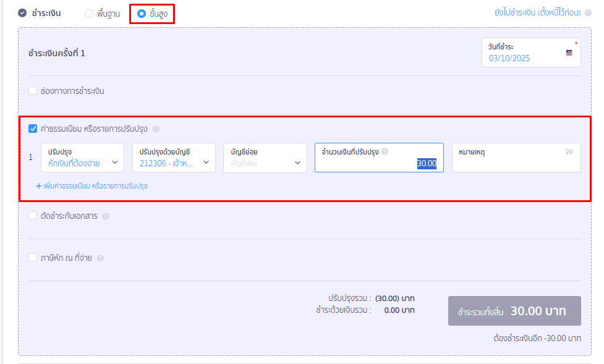
Task: Uncheck ค่าธรรมเนียม หรือรายการปรับปรุง checkbox
Action: [x=33, y=129]
